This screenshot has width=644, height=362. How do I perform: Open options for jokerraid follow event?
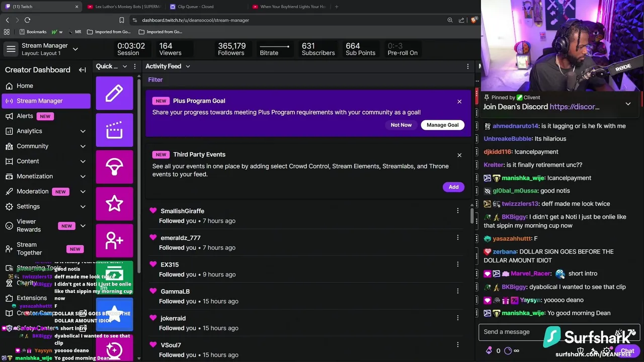pos(458,318)
